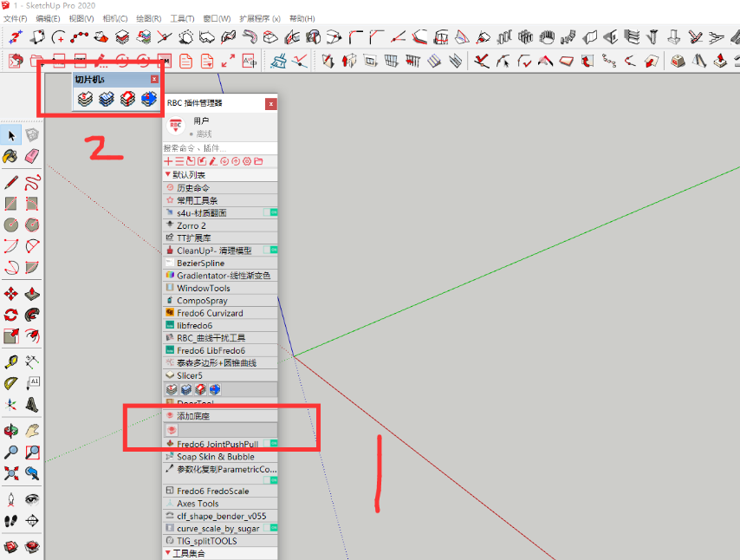This screenshot has width=740, height=560.
Task: Open the 绘图(R) menu
Action: point(149,18)
